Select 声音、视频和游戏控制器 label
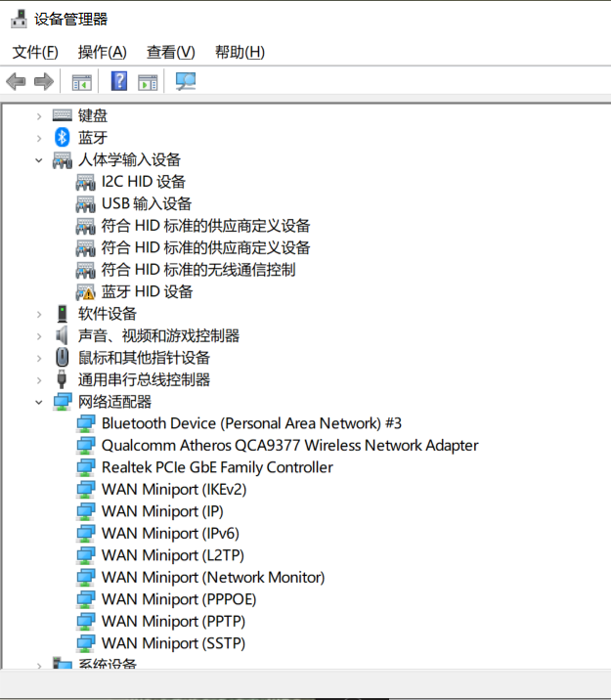This screenshot has height=700, width=611. (x=159, y=335)
